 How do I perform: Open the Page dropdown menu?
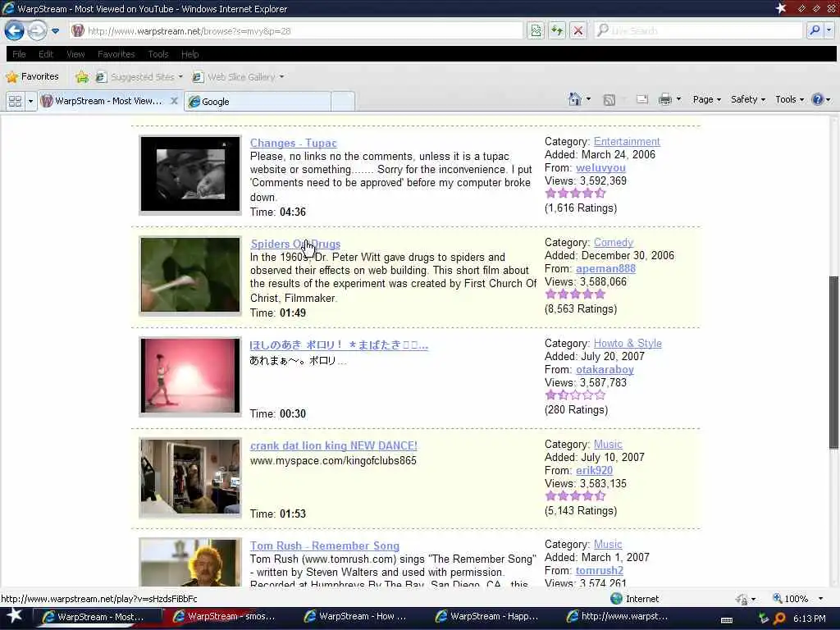(706, 99)
